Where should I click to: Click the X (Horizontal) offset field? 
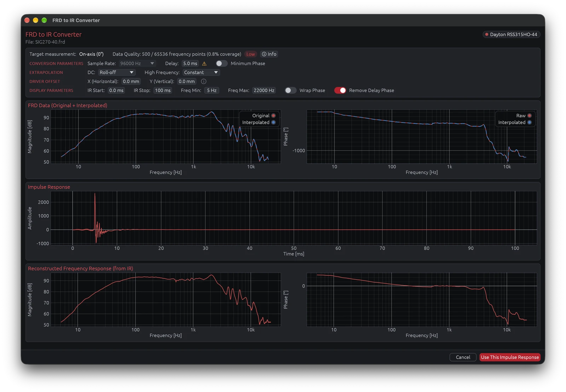coord(131,81)
